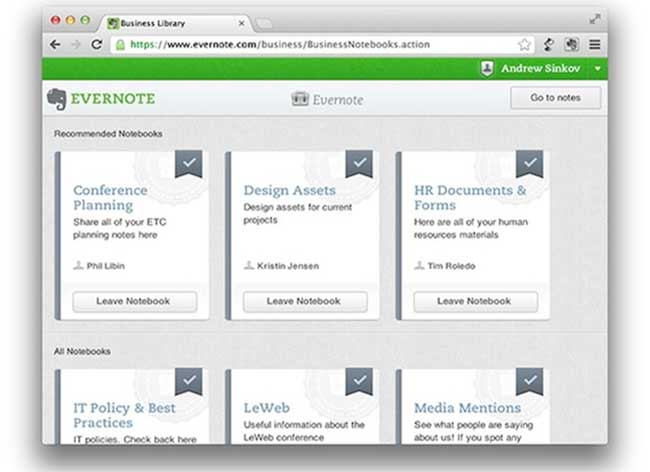Click the "Design assets for current projects" description

tap(298, 213)
